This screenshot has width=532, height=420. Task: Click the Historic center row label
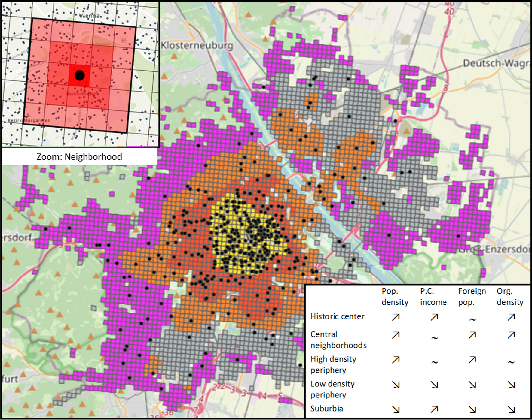pos(337,316)
